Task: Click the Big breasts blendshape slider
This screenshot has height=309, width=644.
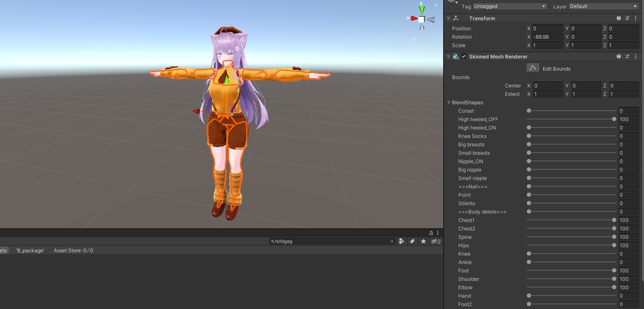Action: tap(571, 145)
